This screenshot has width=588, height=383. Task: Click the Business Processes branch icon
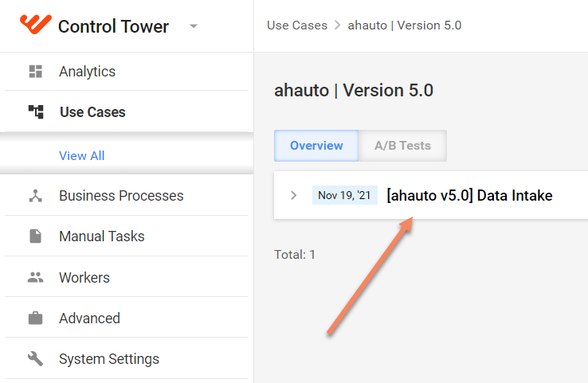pyautogui.click(x=36, y=196)
